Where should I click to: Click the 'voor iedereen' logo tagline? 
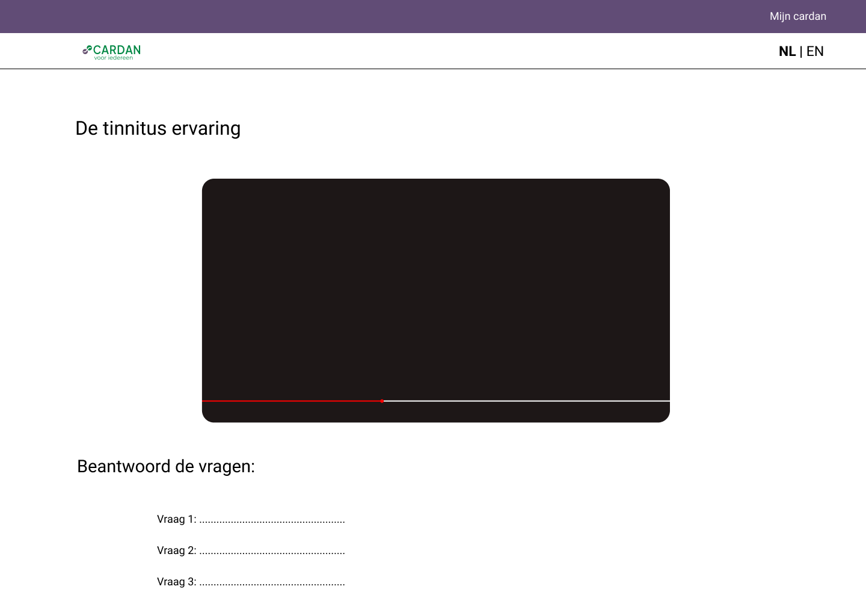coord(113,58)
